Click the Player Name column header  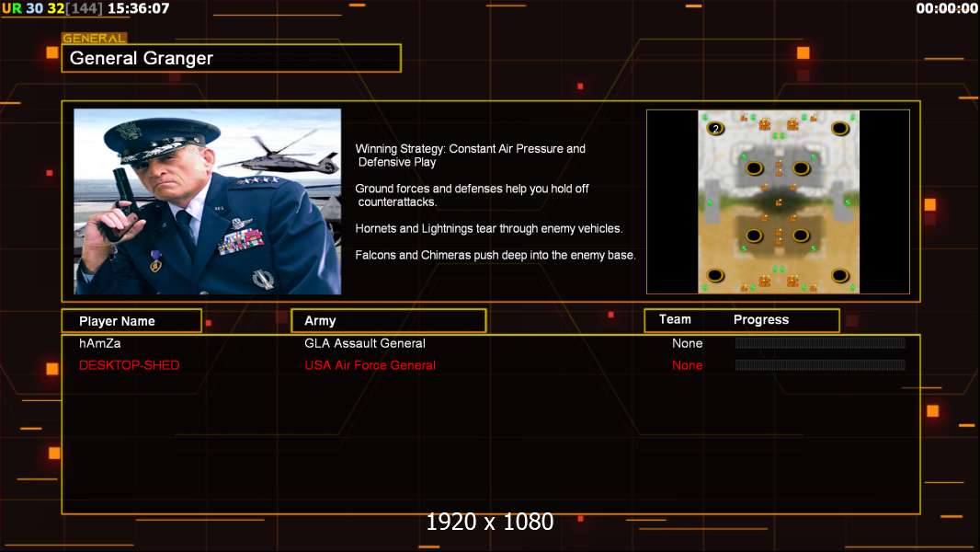131,321
